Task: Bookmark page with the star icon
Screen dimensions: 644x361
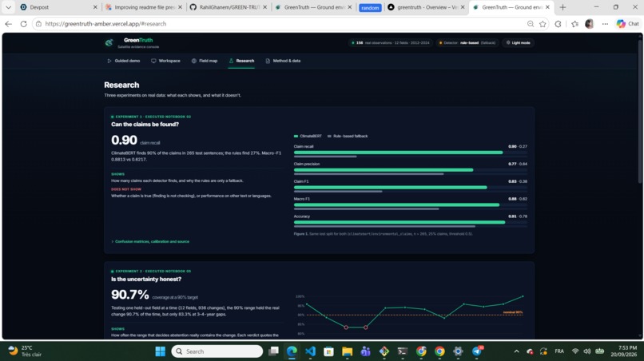Action: click(543, 24)
